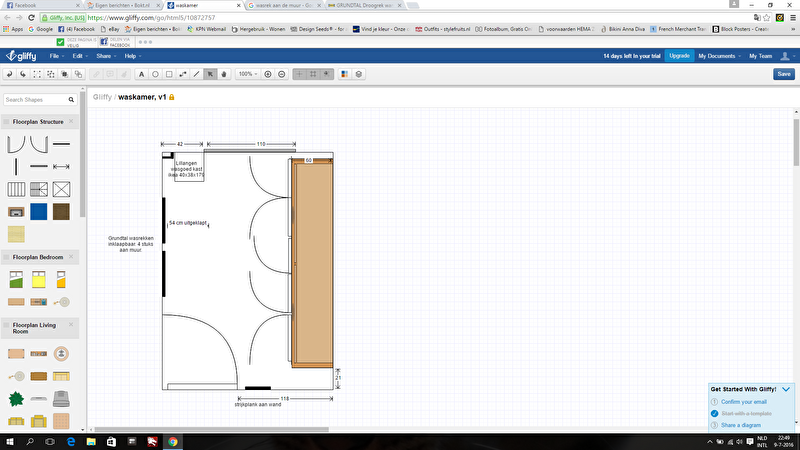Open the My Documents dropdown
The height and width of the screenshot is (450, 800).
point(719,56)
